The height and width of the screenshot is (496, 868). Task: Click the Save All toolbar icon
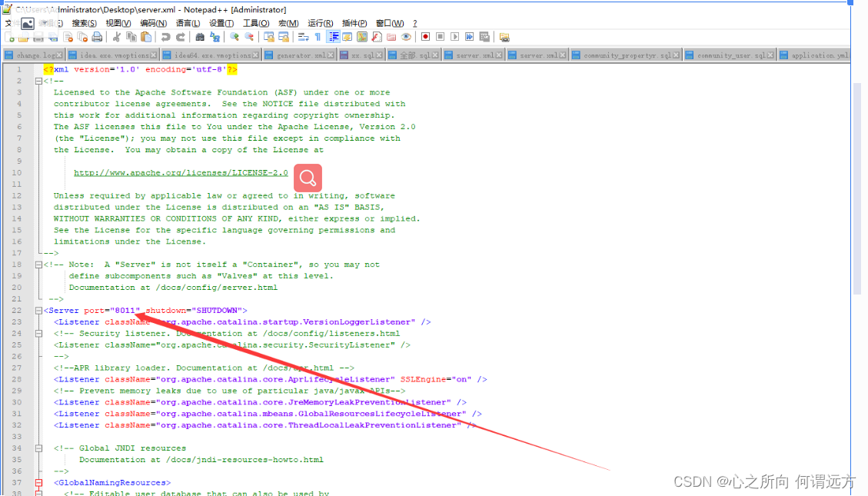(x=53, y=37)
